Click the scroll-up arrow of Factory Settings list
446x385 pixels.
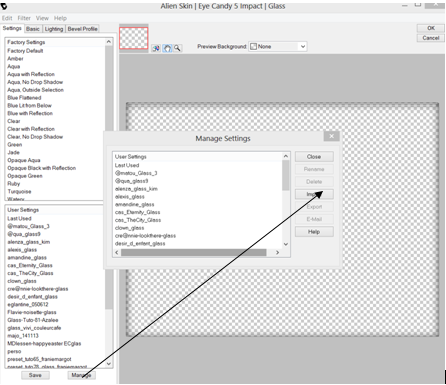pos(109,42)
